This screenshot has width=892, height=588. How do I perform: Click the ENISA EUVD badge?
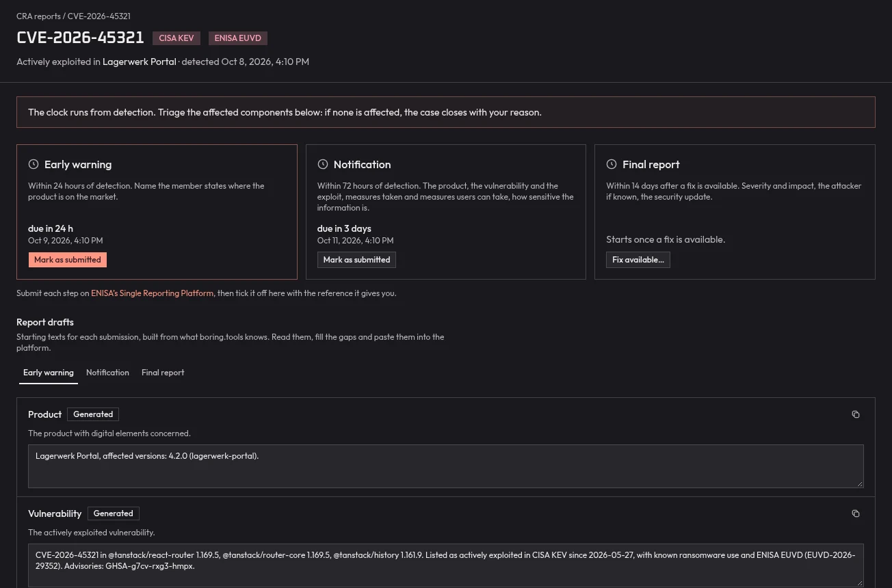point(238,38)
